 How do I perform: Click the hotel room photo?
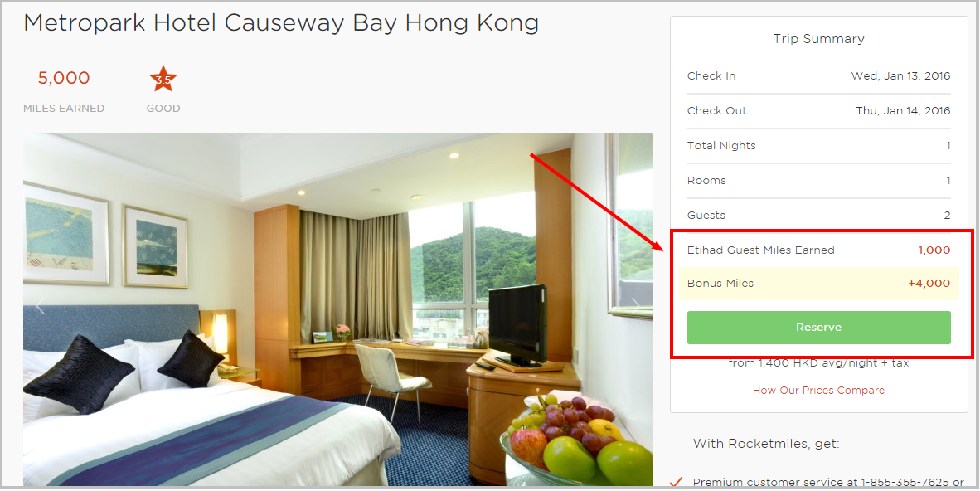(x=338, y=309)
